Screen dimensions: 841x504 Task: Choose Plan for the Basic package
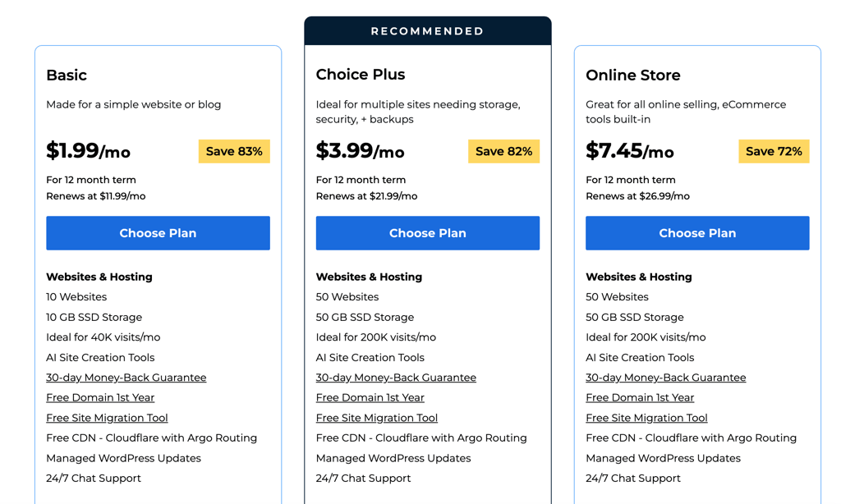(x=158, y=232)
